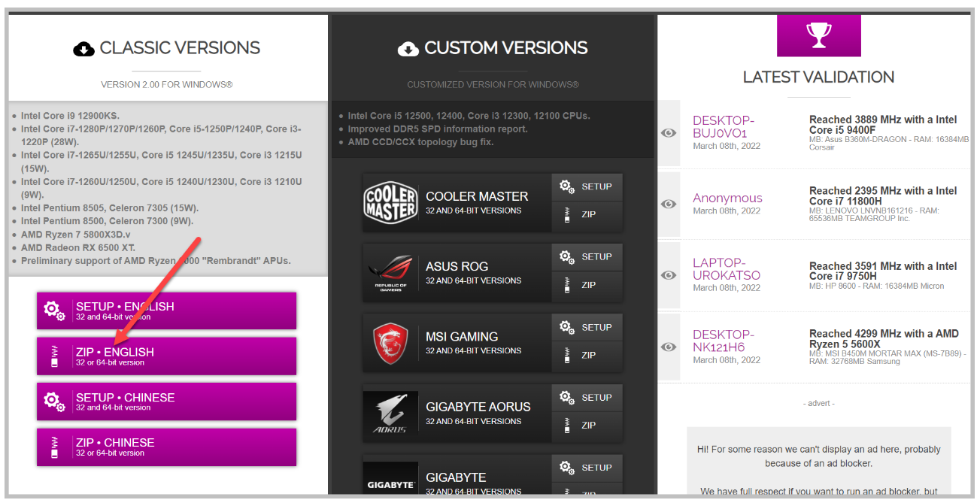Click Cooler Master ZIP download
The width and height of the screenshot is (980, 500).
(587, 215)
